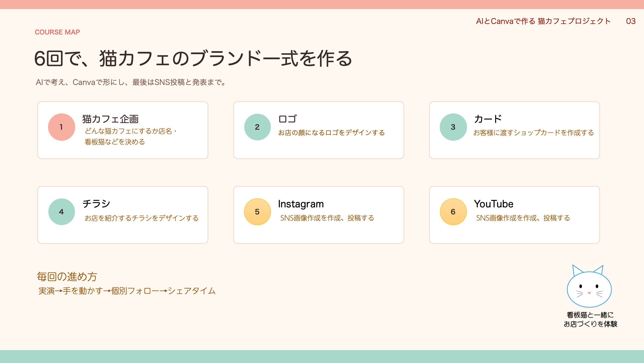Click the number 3 circle badge

coord(453,127)
